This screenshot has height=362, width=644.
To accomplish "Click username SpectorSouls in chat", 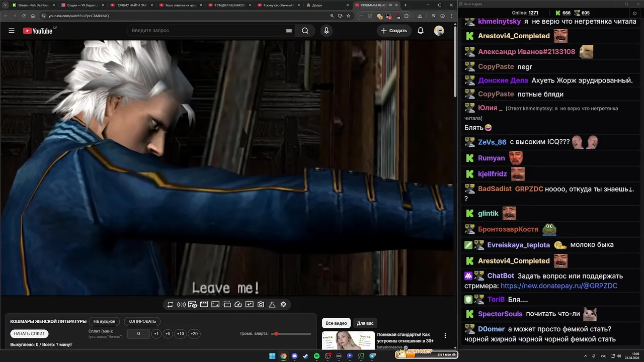I will (500, 314).
